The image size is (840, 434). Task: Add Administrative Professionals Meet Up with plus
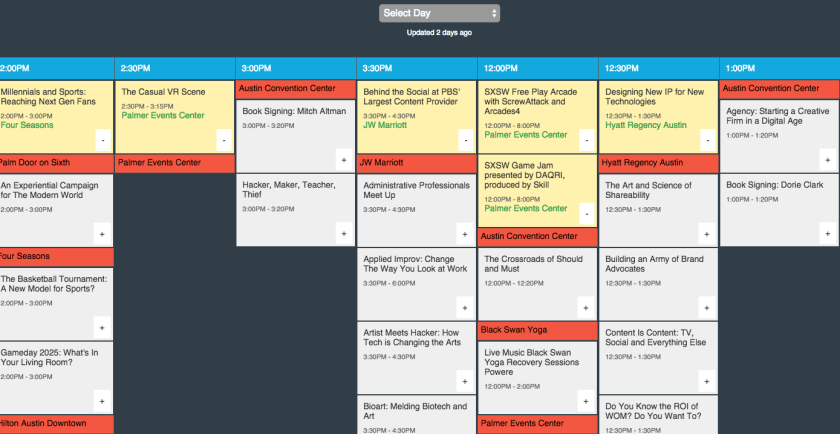[465, 234]
